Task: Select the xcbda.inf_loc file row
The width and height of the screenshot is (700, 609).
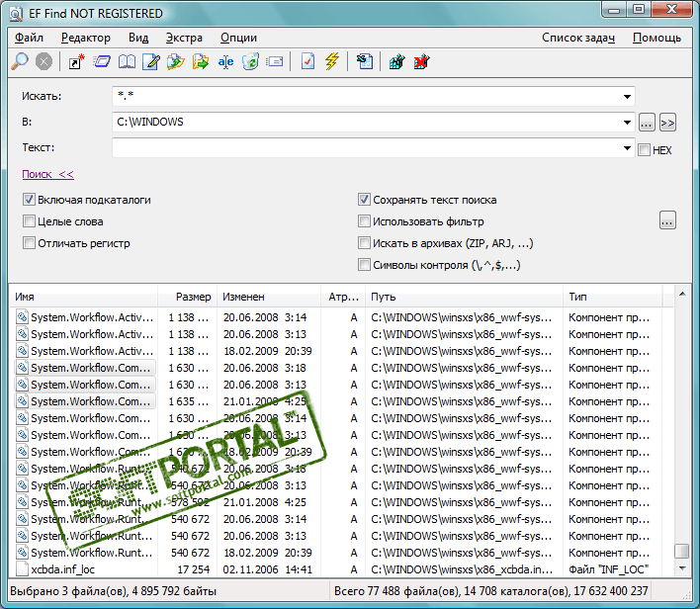Action: 335,569
